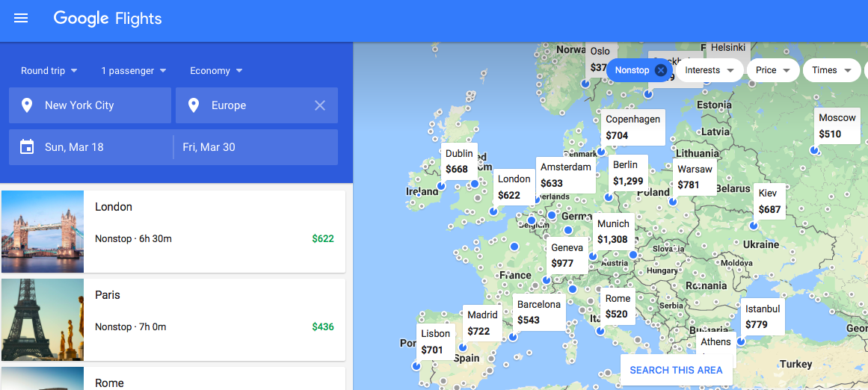Click the Lisbon blue map marker
This screenshot has height=390, width=868.
(x=416, y=366)
